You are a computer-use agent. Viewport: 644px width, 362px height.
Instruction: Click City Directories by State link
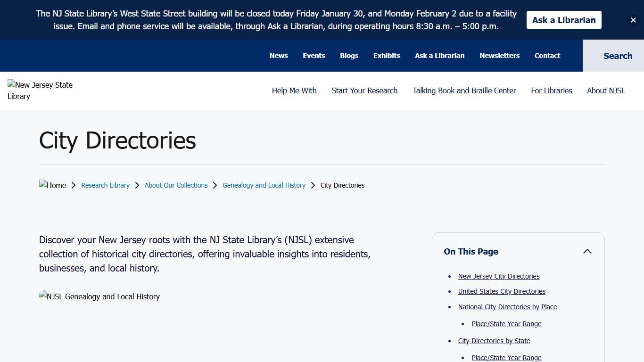tap(494, 341)
